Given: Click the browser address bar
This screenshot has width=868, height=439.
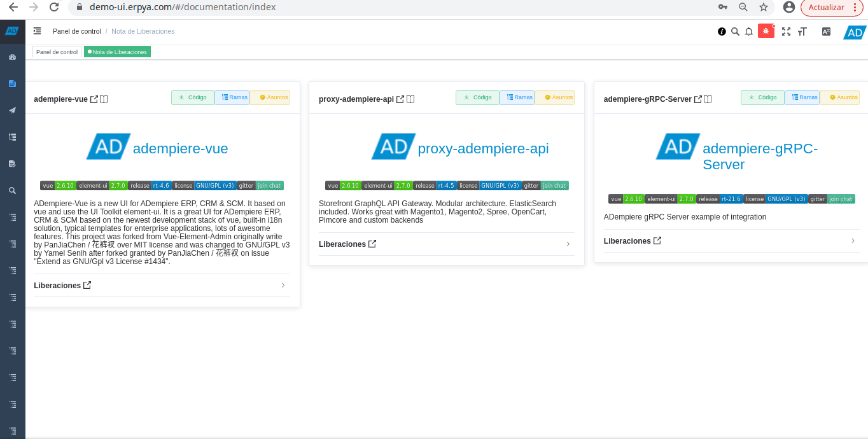Looking at the screenshot, I should click(x=395, y=7).
